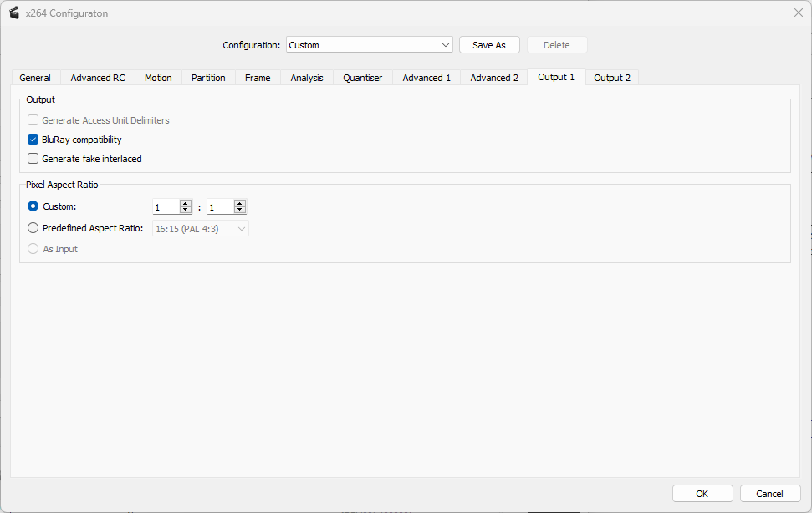Toggle Generate Access Unit Delimiters checkbox
Viewport: 812px width, 513px height.
33,120
